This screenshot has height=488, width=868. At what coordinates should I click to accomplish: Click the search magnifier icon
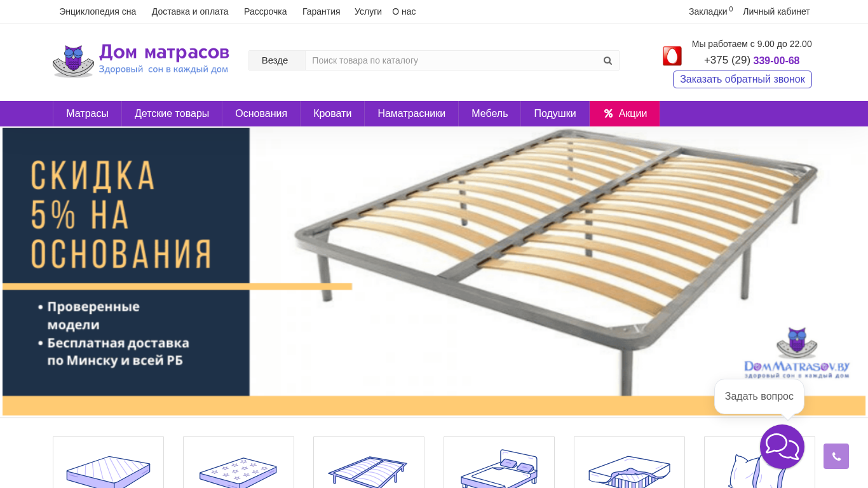pyautogui.click(x=607, y=60)
